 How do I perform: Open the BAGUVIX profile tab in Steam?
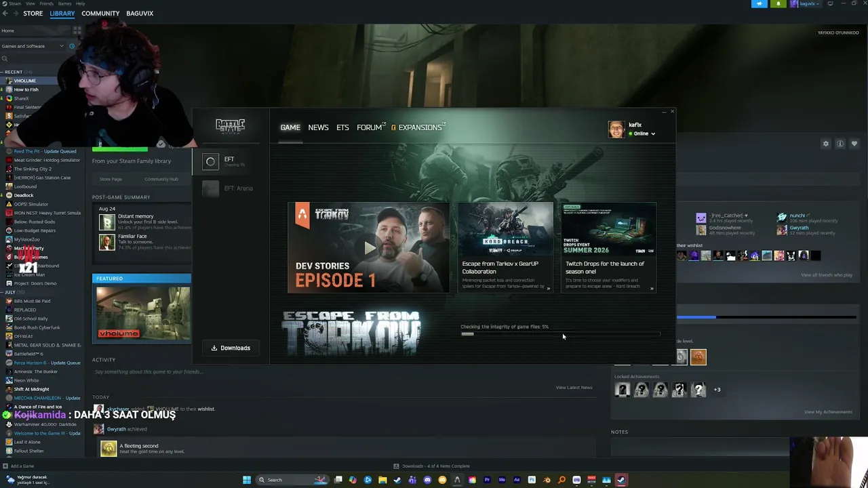pos(140,14)
